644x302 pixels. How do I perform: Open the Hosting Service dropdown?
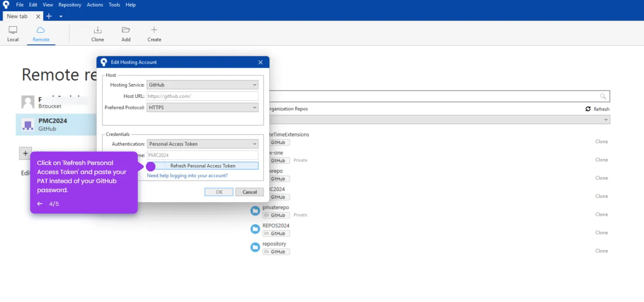pos(203,85)
